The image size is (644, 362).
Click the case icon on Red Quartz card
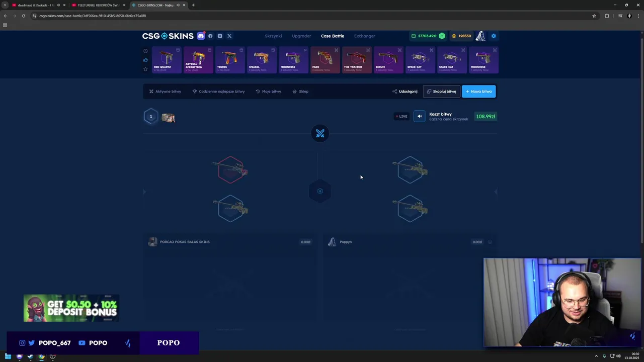(x=178, y=50)
